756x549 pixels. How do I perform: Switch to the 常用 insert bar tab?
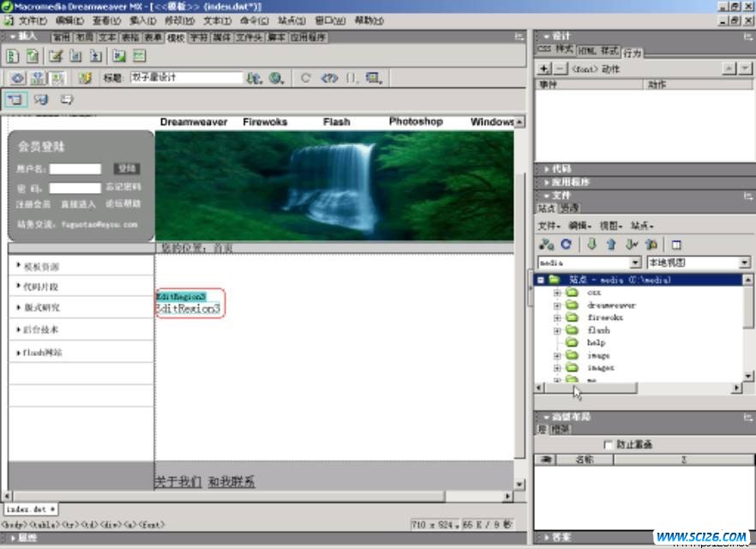pyautogui.click(x=61, y=38)
